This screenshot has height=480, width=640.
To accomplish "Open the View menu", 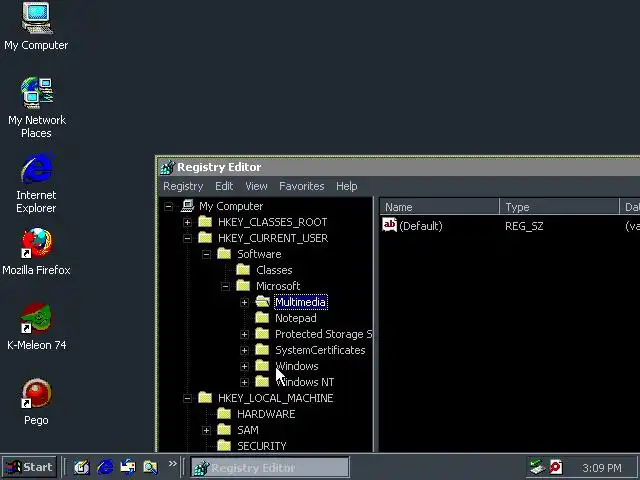I will coord(256,186).
